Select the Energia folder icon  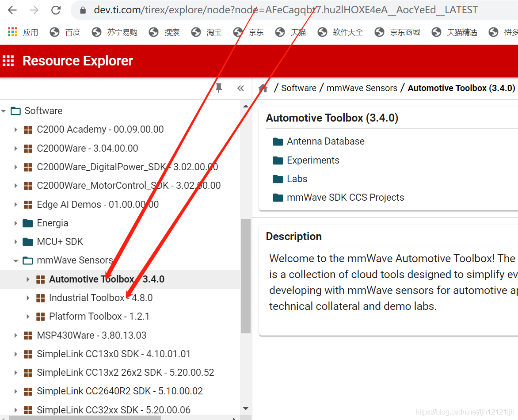[x=28, y=223]
